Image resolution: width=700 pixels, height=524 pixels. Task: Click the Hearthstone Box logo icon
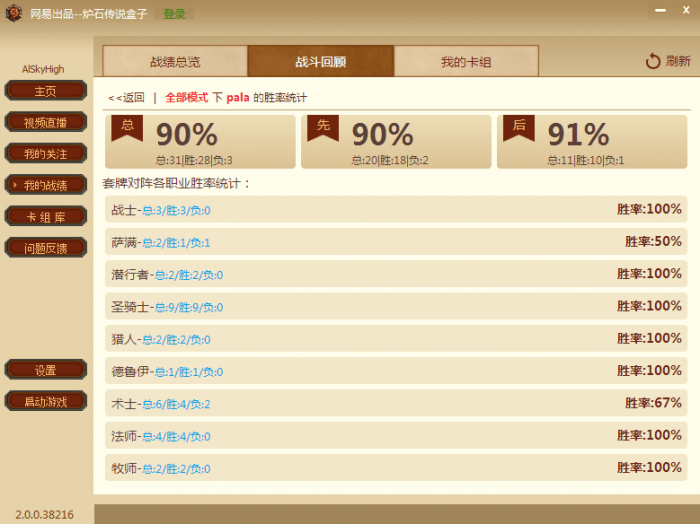click(14, 13)
